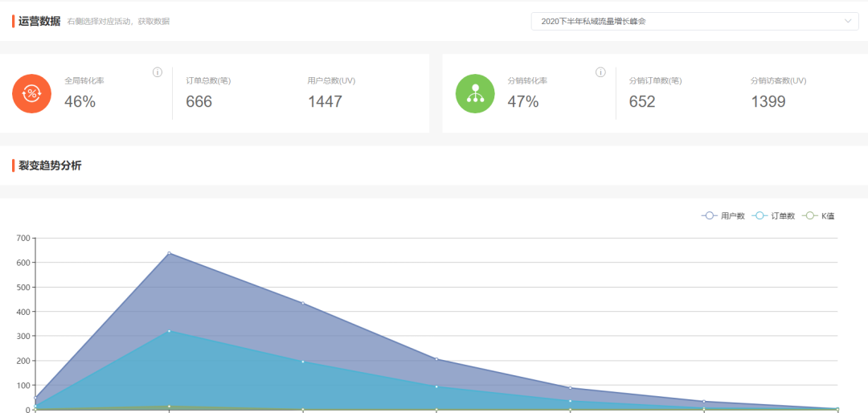The image size is (868, 413).
Task: Click the 运营数据 section heading
Action: 39,21
